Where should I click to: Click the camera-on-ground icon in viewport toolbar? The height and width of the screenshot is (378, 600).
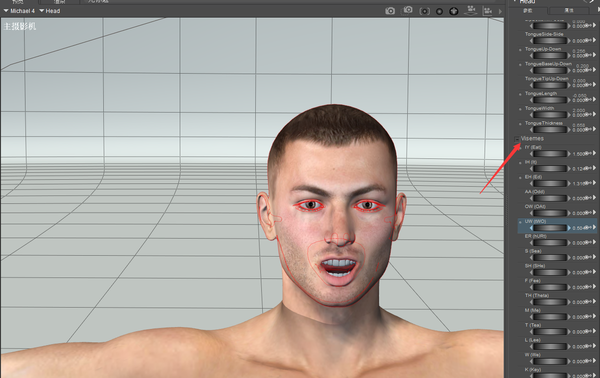(x=471, y=11)
